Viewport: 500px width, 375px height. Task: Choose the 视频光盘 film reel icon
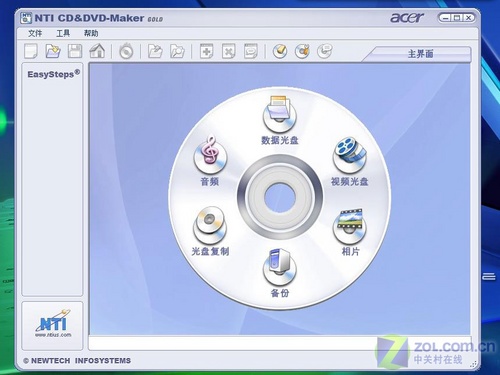coord(350,155)
